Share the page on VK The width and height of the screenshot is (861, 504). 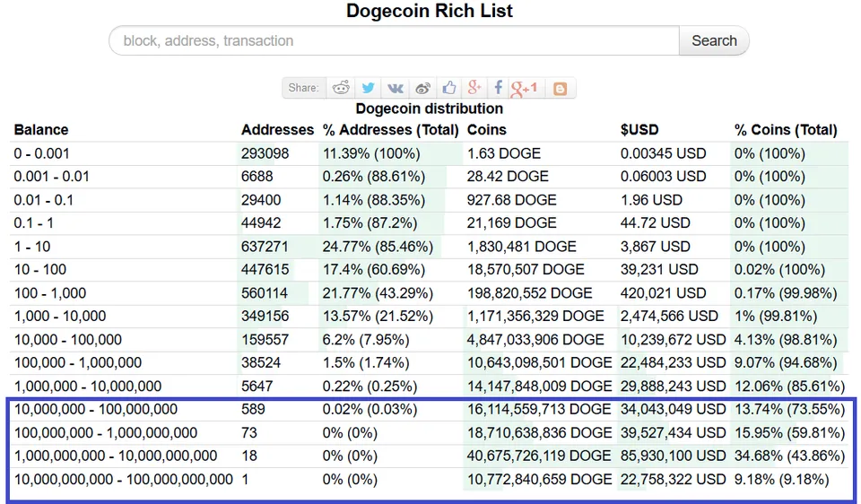[396, 88]
